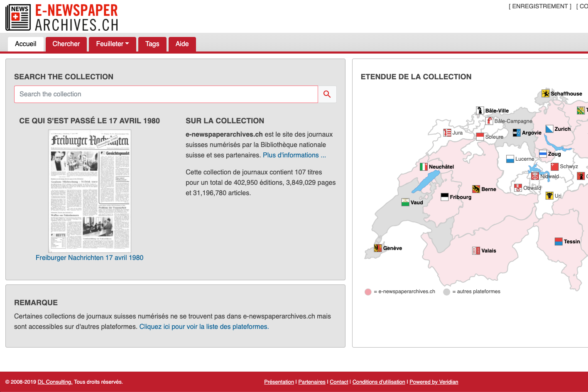The image size is (588, 392).
Task: Click link listing other platforms
Action: point(204,327)
